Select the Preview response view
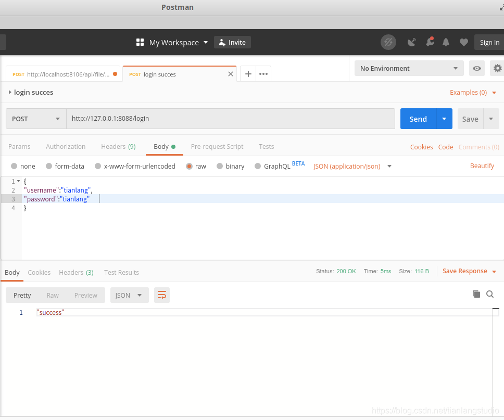 (85, 295)
